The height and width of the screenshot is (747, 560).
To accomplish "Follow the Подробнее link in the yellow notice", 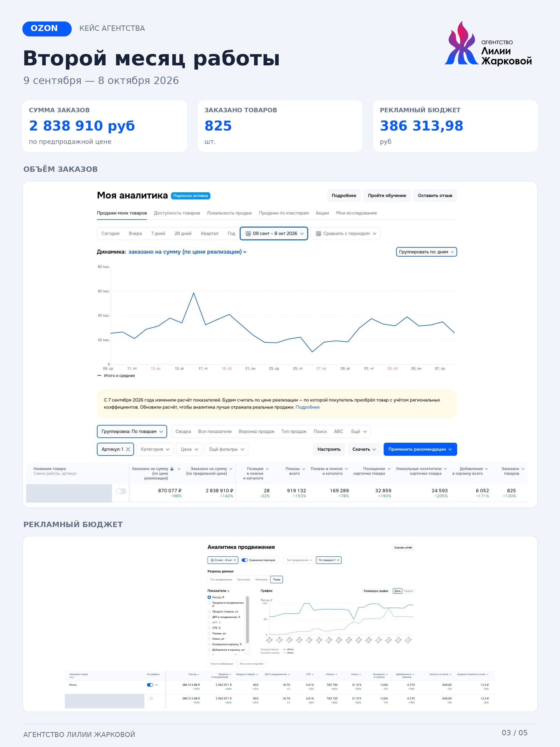I will point(307,407).
